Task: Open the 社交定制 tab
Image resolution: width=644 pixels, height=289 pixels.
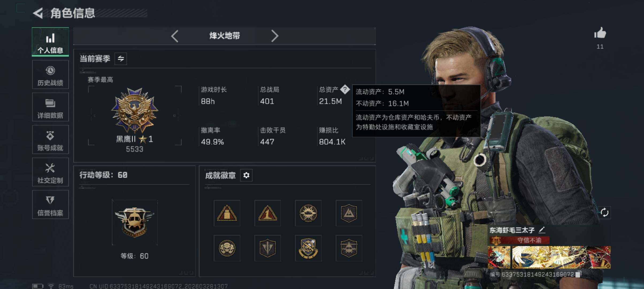Action: pos(50,172)
